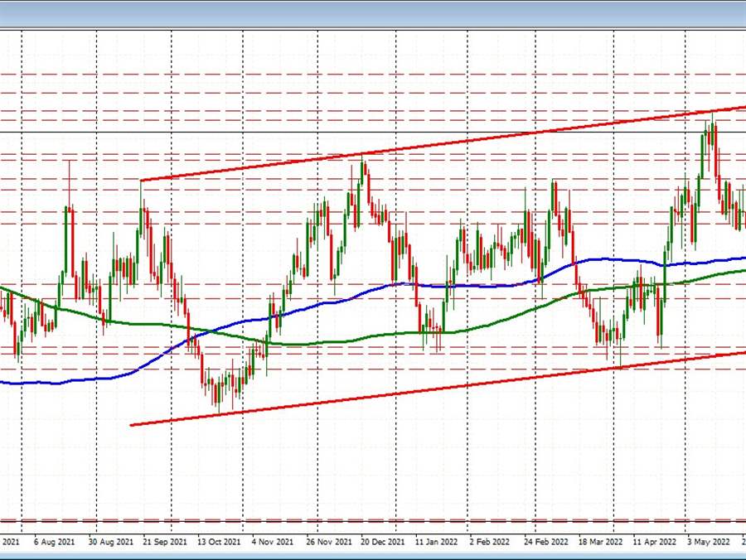This screenshot has width=746, height=560.
Task: Click the 13 Oct 2021 date label
Action: pyautogui.click(x=220, y=541)
